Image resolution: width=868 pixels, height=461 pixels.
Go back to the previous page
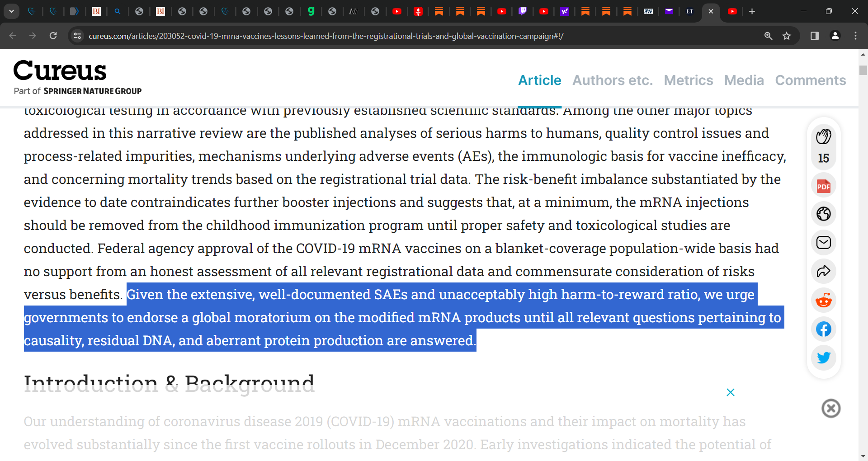(x=13, y=36)
